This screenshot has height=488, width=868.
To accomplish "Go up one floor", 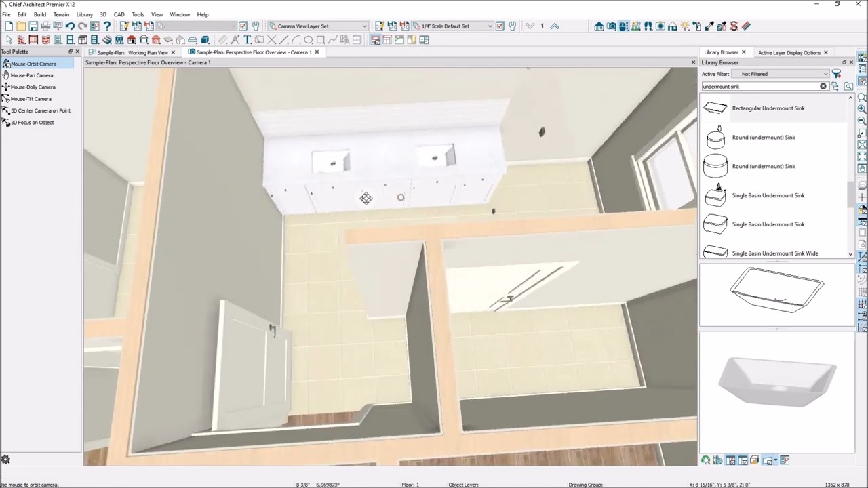I will click(555, 26).
